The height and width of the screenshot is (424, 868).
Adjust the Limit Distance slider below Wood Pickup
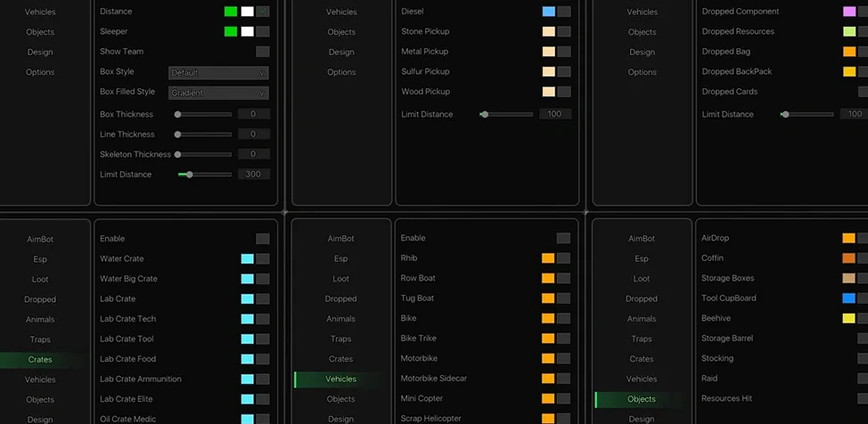[506, 115]
